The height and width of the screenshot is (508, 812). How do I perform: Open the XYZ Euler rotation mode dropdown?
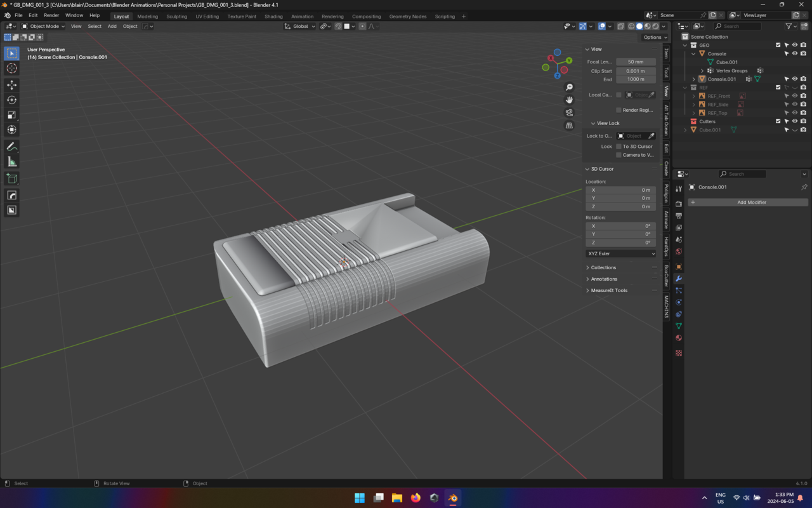621,253
